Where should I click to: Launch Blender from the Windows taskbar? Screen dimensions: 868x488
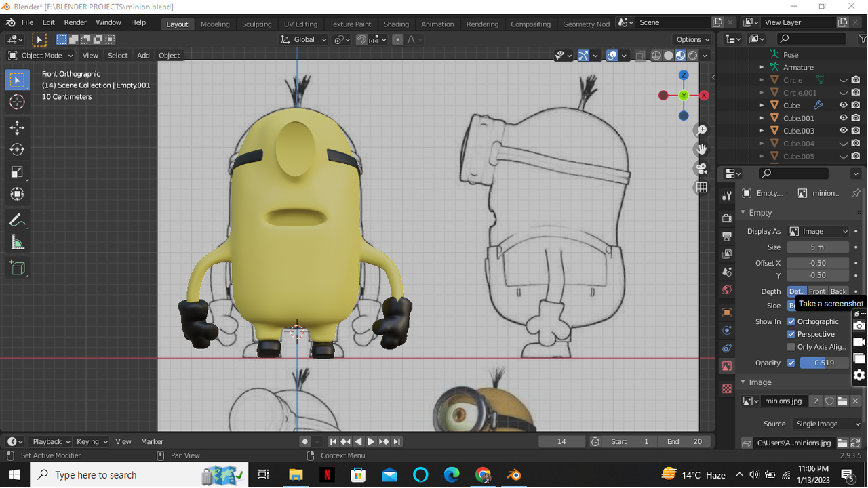point(514,475)
